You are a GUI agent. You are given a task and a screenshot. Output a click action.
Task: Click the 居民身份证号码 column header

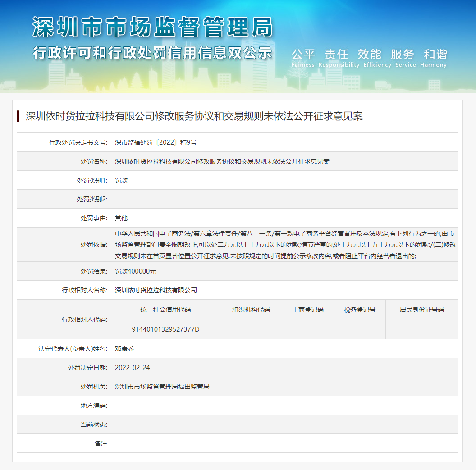[x=421, y=309]
